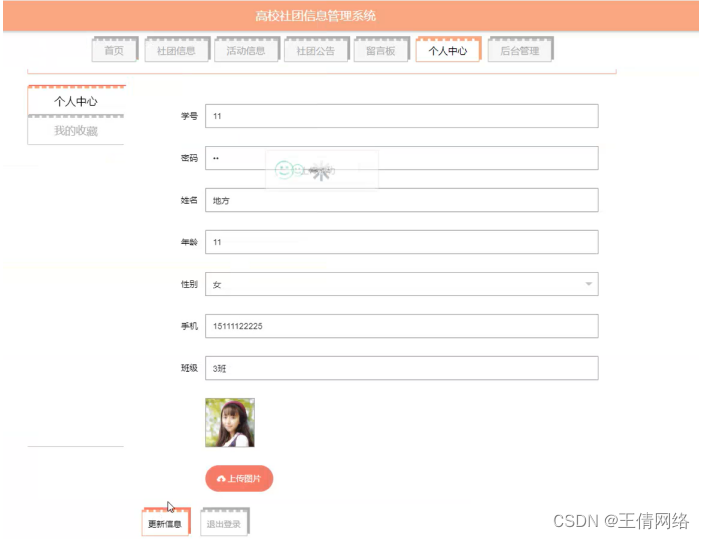The image size is (705, 539).
Task: Click the cloud upload icon
Action: 221,479
